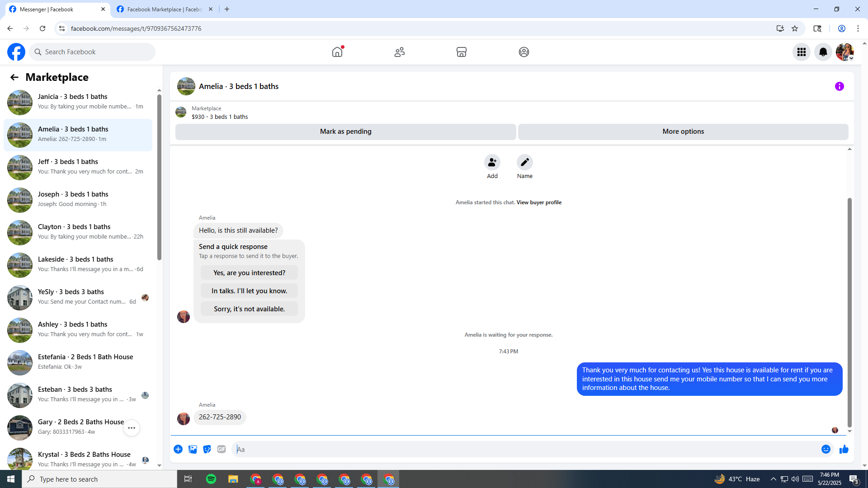The image size is (868, 488).
Task: Open the account profile picture menu
Action: (x=845, y=52)
